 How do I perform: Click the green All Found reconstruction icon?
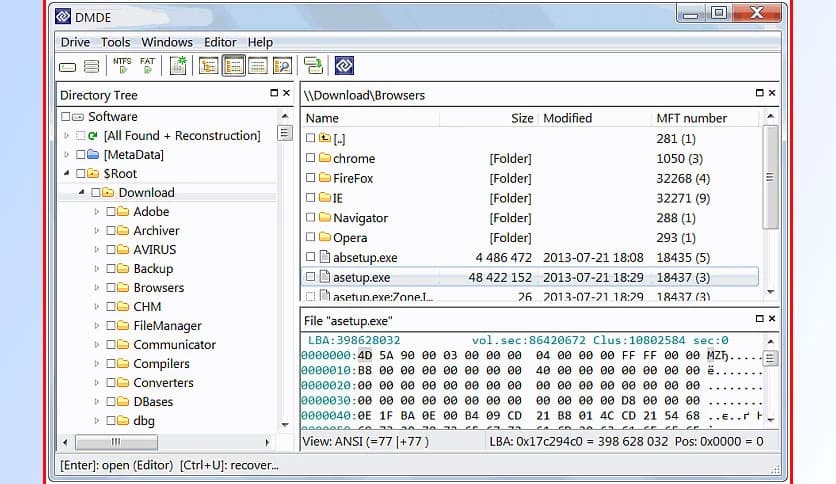pos(93,135)
